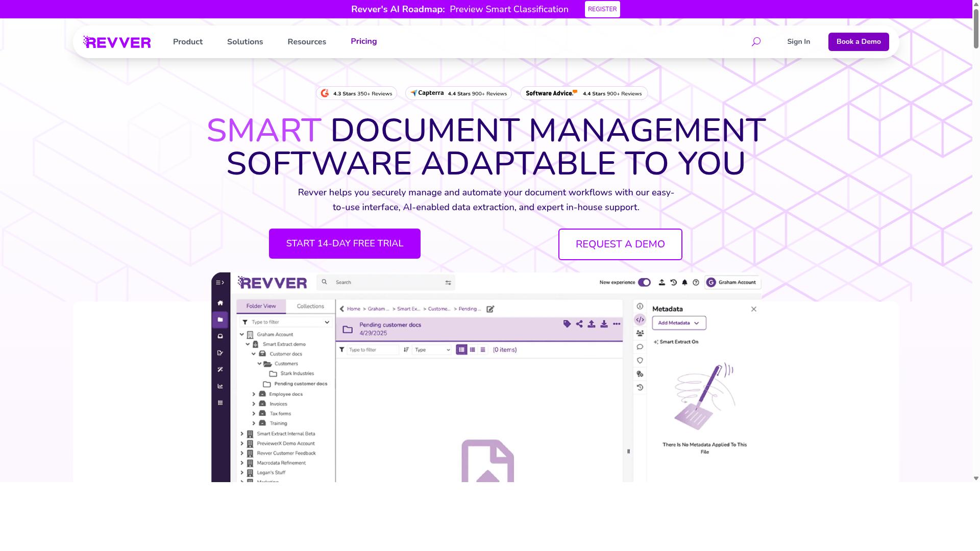Image resolution: width=980 pixels, height=551 pixels.
Task: Click START 14-DAY FREE TRIAL
Action: 345,244
